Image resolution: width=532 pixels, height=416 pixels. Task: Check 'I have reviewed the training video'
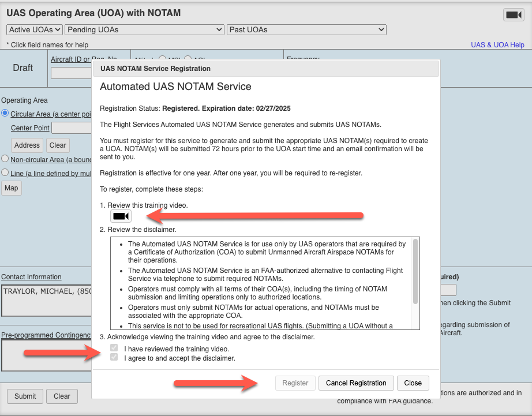click(x=114, y=348)
